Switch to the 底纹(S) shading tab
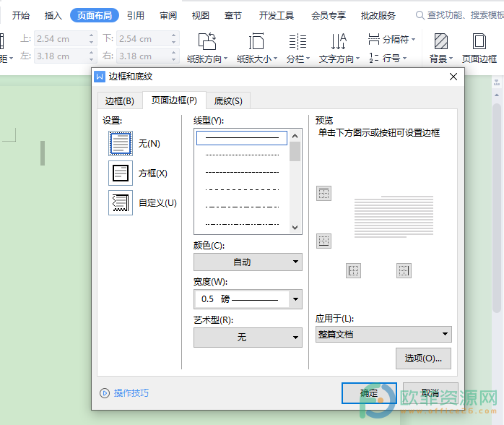The width and height of the screenshot is (504, 425). point(228,101)
